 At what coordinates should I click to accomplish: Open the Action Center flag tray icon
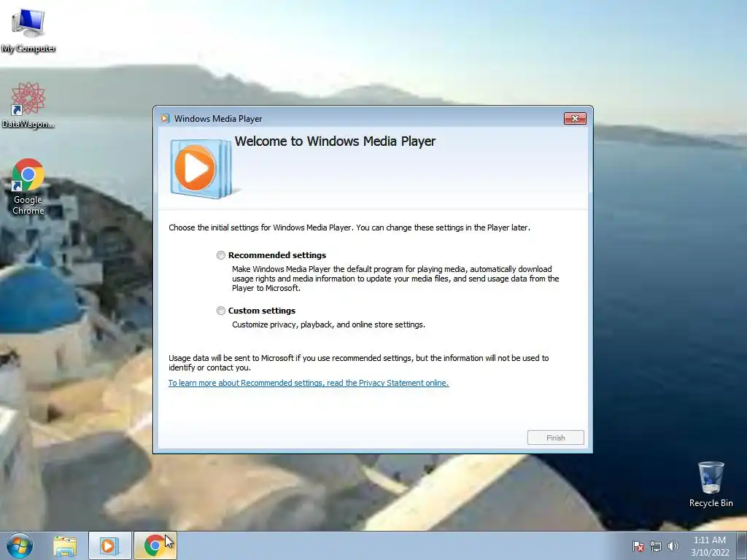(638, 546)
